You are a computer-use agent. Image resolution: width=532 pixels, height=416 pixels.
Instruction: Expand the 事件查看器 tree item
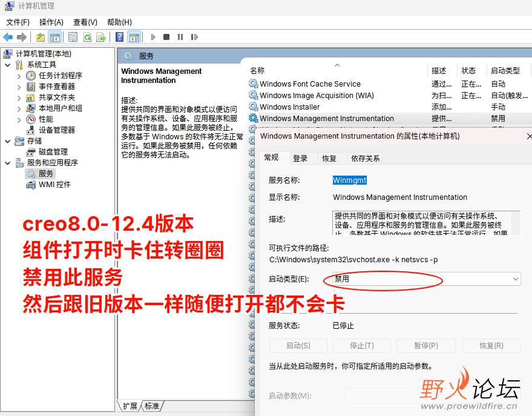tap(19, 86)
